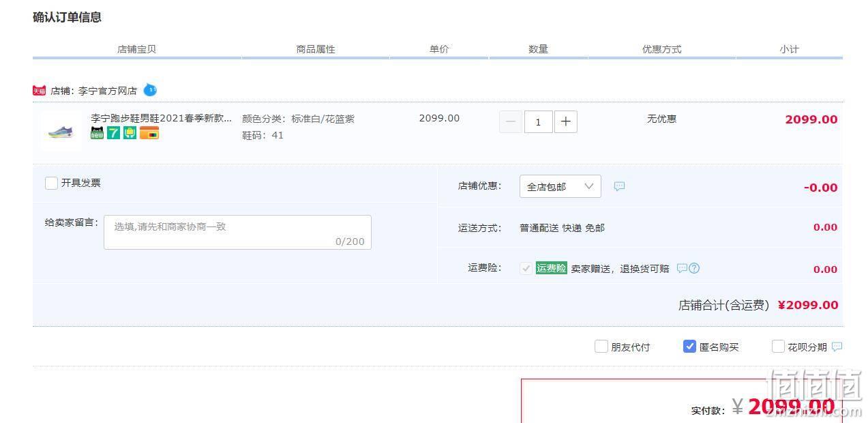Open the blue Wangwang chat icon for 李宁官方网店
The image size is (868, 423).
150,89
